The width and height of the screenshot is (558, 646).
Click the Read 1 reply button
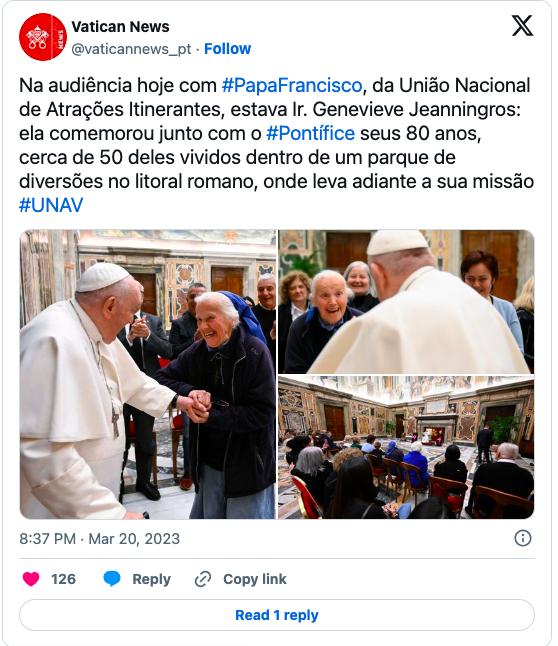(x=277, y=615)
